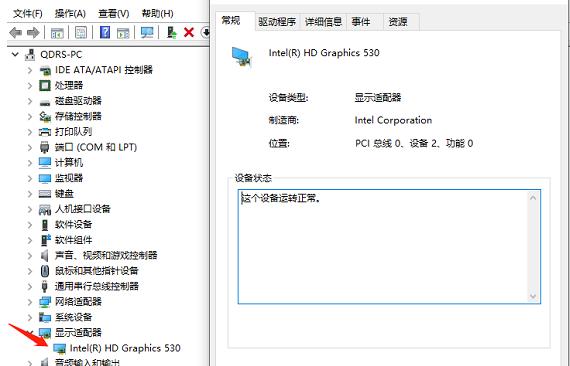Select the 系统设备 tree label
This screenshot has width=570, height=366.
[x=73, y=317]
